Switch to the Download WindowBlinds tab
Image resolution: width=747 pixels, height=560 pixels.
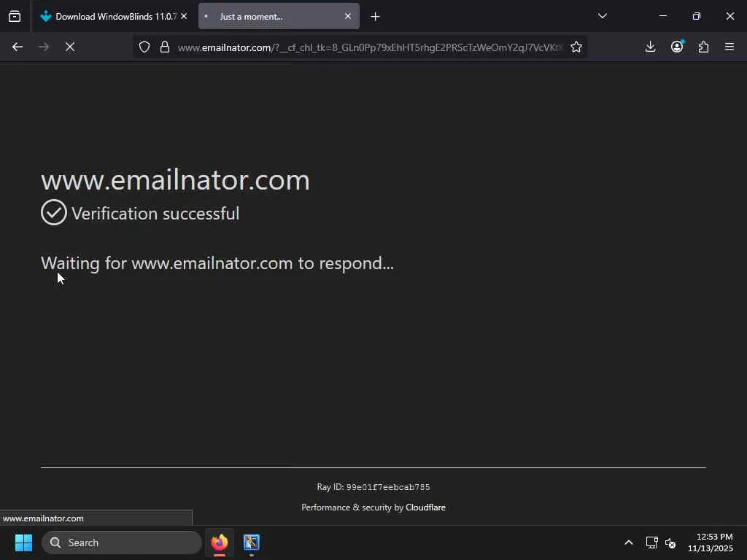[x=113, y=16]
